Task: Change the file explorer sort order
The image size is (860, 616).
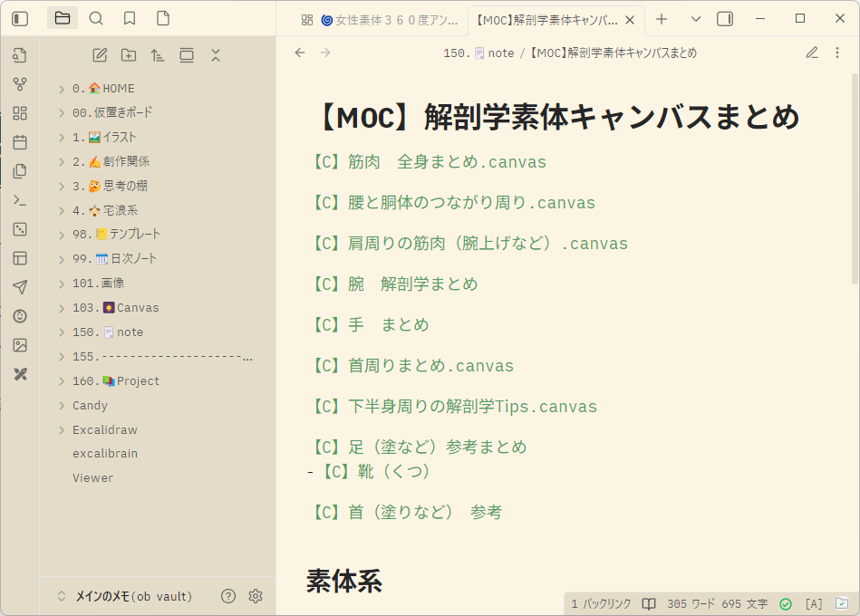Action: click(158, 55)
